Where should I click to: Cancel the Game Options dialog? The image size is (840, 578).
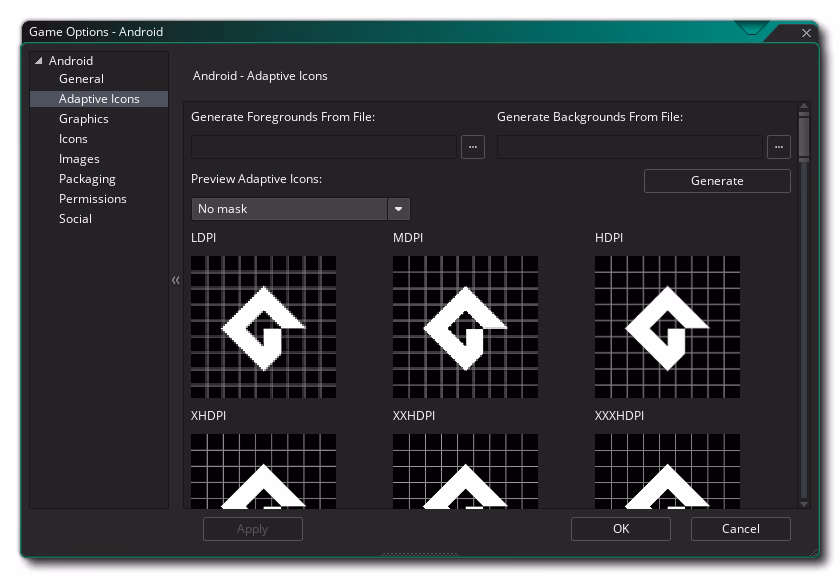click(740, 529)
